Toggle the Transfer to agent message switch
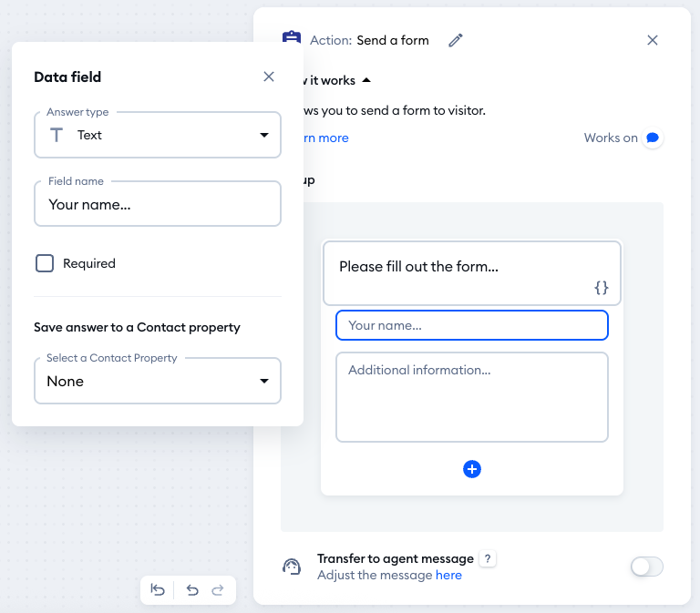Image resolution: width=700 pixels, height=613 pixels. [x=646, y=567]
